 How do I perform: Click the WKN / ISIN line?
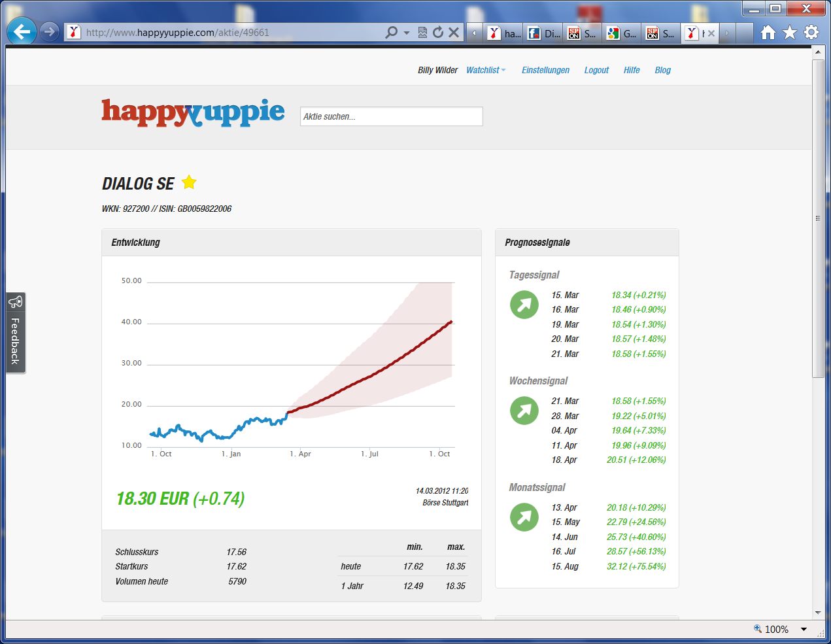pyautogui.click(x=167, y=209)
